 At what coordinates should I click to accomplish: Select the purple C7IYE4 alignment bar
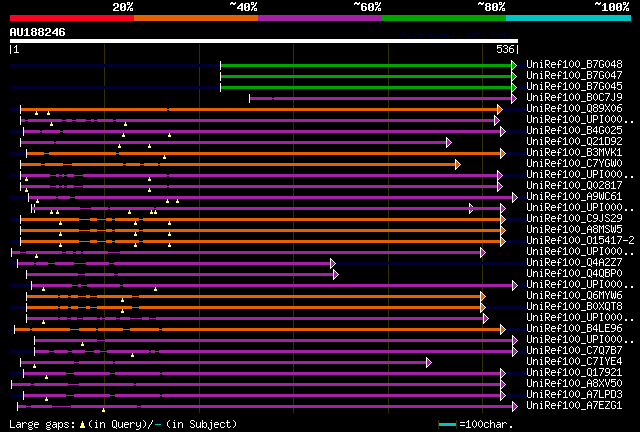pyautogui.click(x=223, y=363)
